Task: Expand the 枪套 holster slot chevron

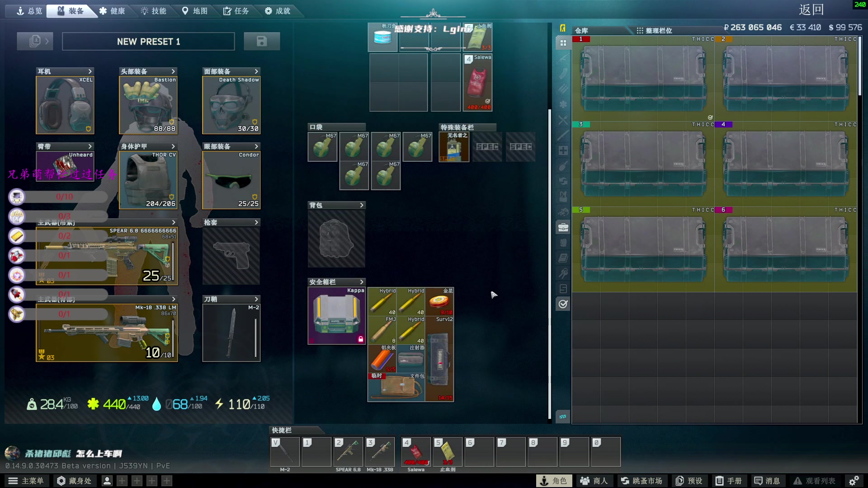Action: pos(256,222)
